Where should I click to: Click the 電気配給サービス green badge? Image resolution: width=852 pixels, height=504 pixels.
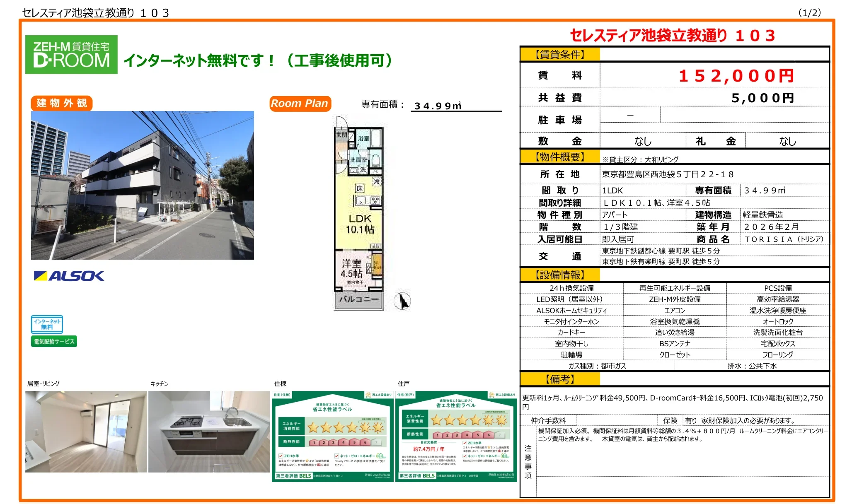tap(54, 341)
